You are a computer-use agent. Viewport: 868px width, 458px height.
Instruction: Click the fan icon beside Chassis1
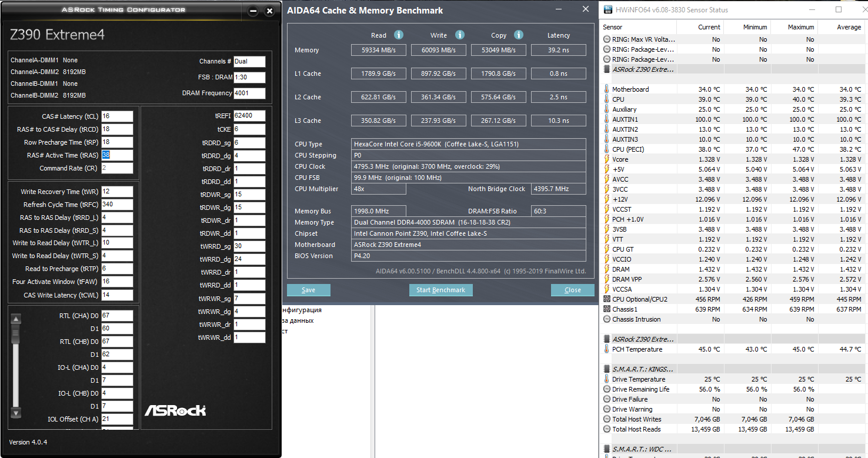tap(607, 309)
